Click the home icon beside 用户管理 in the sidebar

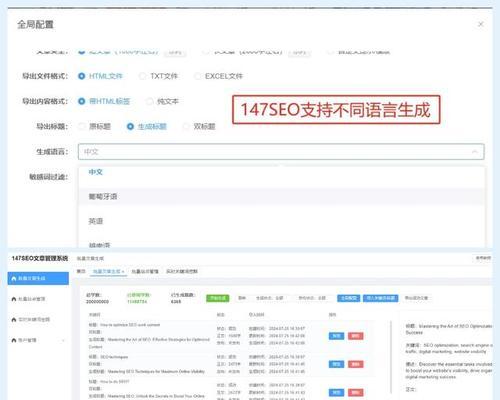14,340
